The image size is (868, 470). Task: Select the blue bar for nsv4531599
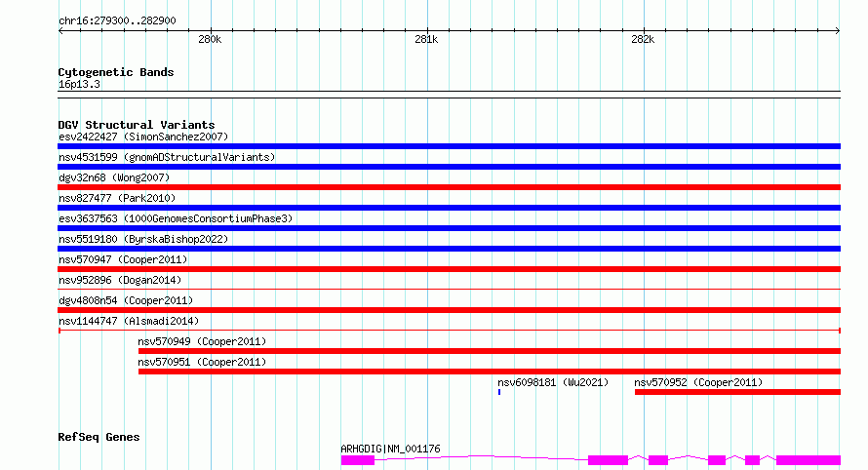click(x=449, y=167)
